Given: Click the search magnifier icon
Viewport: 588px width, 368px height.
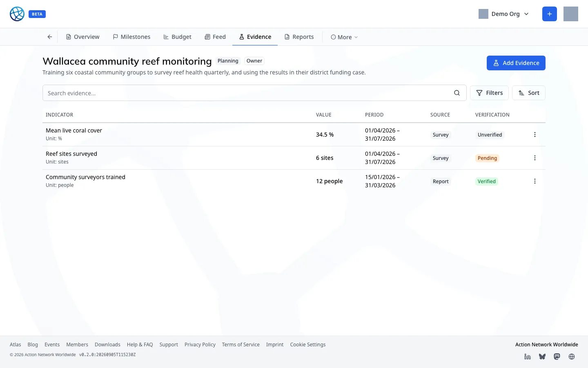Looking at the screenshot, I should 457,93.
